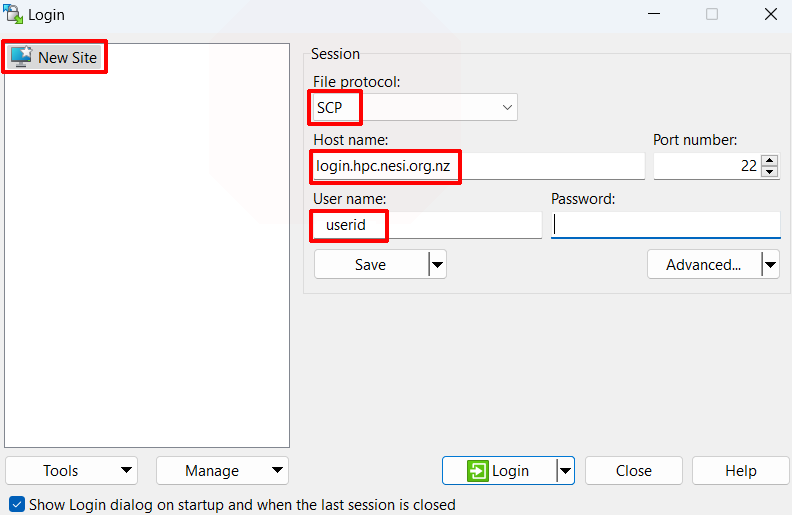Click the Save button
The image size is (792, 515).
(x=371, y=264)
